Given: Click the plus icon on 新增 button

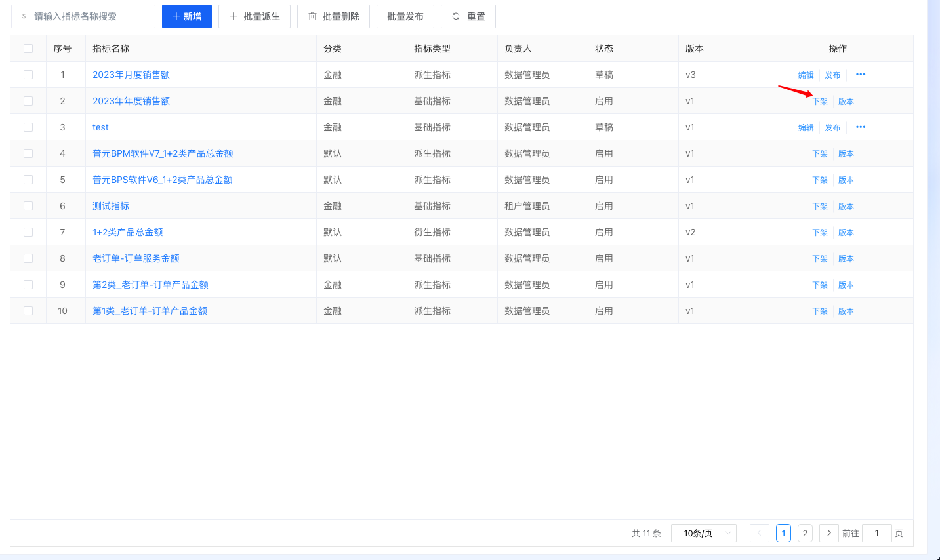Looking at the screenshot, I should point(176,16).
